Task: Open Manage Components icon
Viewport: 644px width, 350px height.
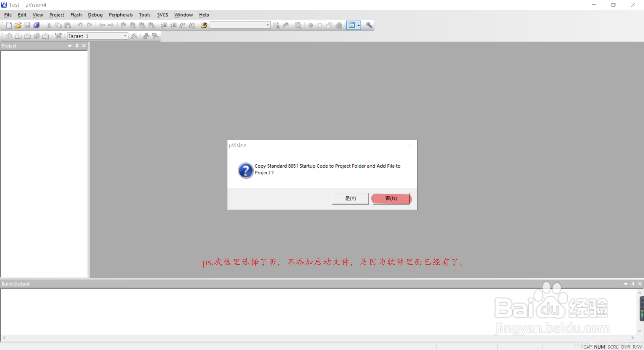Action: tap(146, 36)
